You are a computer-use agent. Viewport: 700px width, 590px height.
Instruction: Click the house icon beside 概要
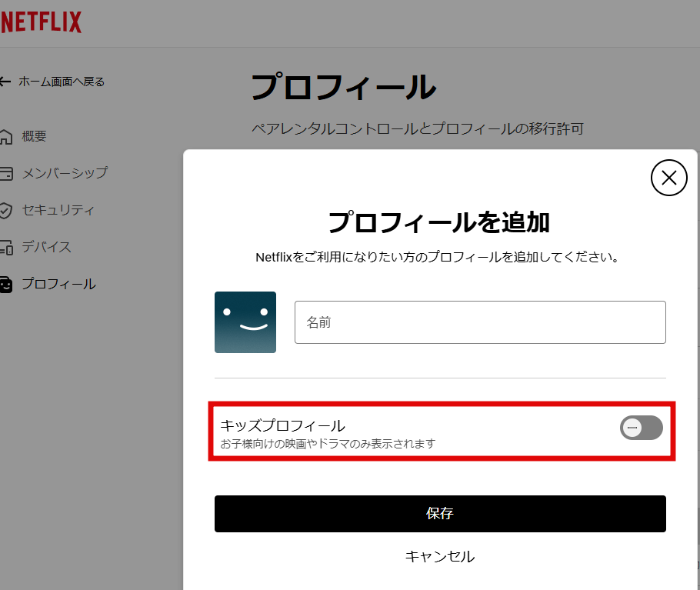tap(5, 137)
